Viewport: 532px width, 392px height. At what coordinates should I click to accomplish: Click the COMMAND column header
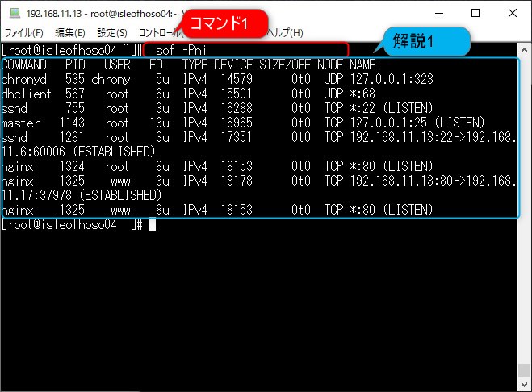click(x=24, y=65)
